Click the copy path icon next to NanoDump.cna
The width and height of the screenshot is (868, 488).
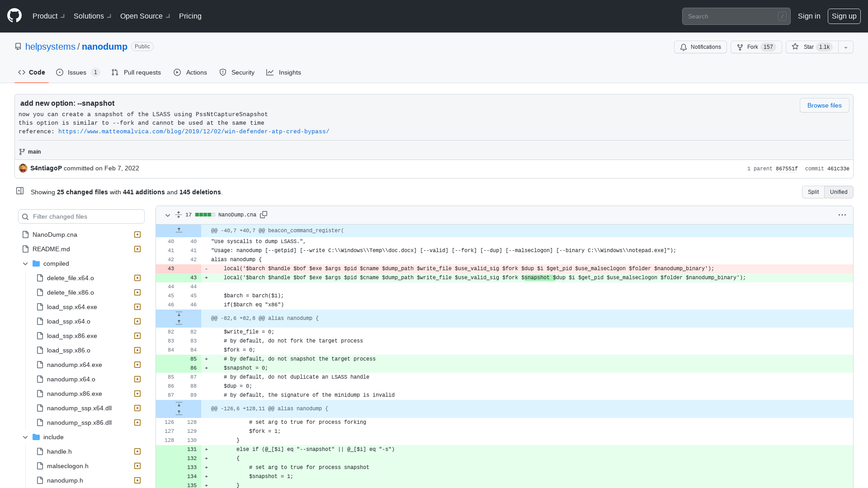pyautogui.click(x=264, y=215)
